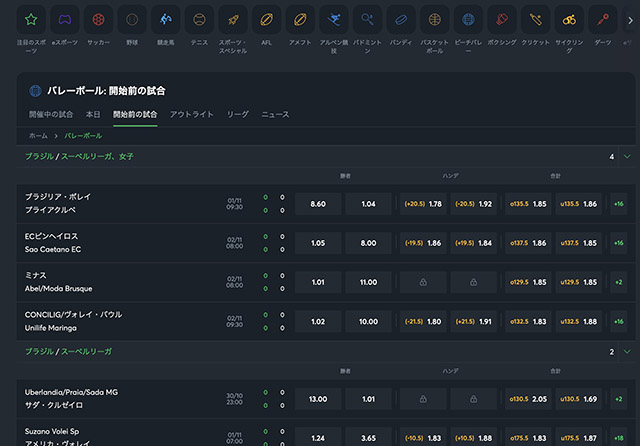Expand +16 more markets for ブラジリア・ボレイ
Viewport: 640px width, 446px height.
point(619,203)
